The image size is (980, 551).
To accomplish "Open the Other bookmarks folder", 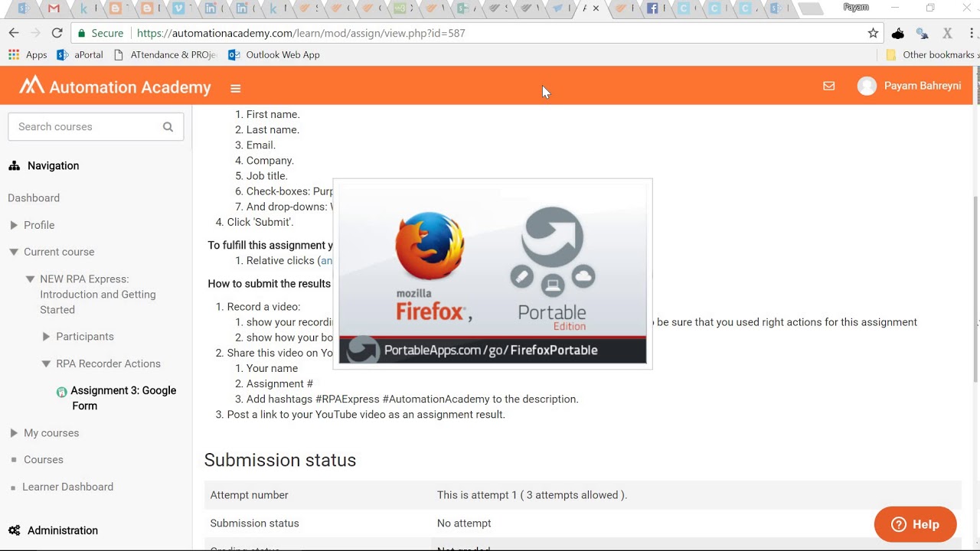I will coord(929,54).
